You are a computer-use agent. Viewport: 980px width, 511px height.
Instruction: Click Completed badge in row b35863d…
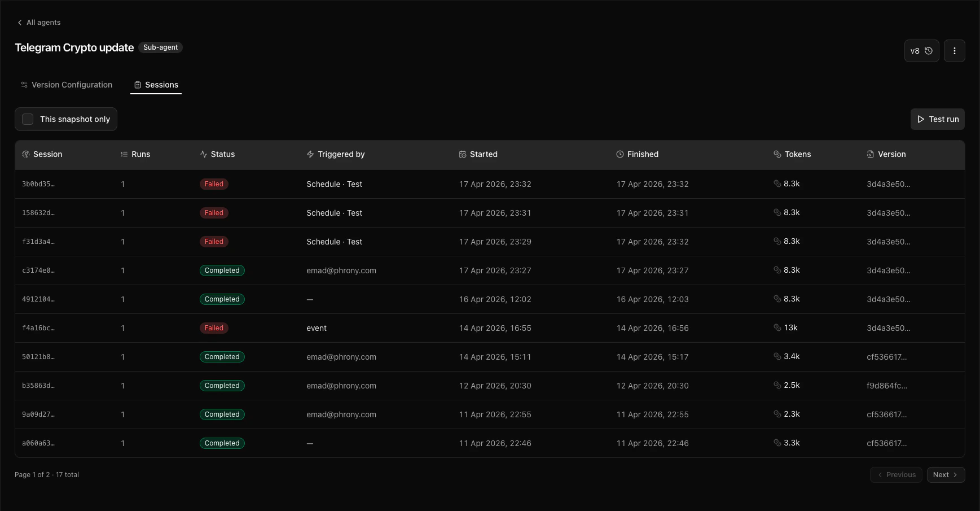pyautogui.click(x=222, y=386)
